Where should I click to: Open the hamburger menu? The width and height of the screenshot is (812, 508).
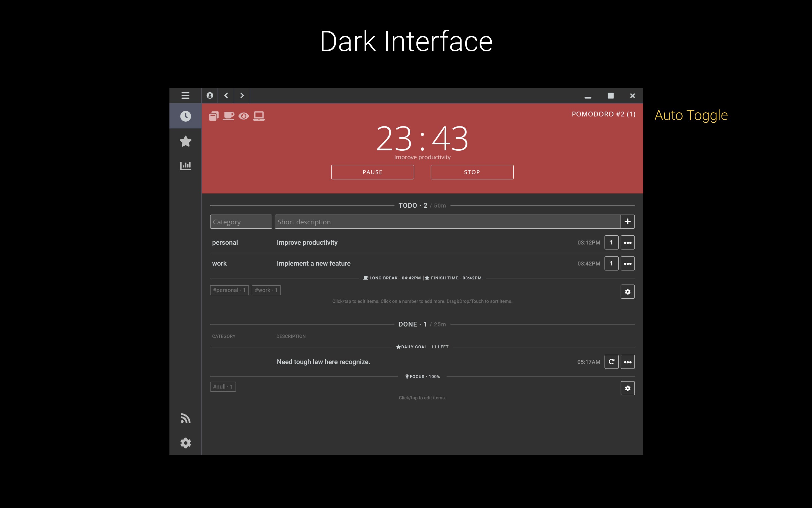click(x=185, y=95)
